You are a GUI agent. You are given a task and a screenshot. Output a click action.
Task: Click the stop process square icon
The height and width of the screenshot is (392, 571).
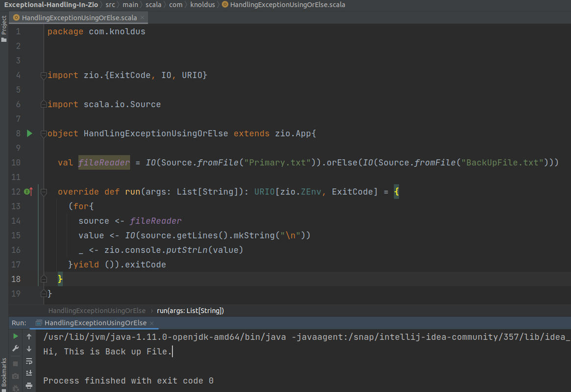tap(15, 363)
